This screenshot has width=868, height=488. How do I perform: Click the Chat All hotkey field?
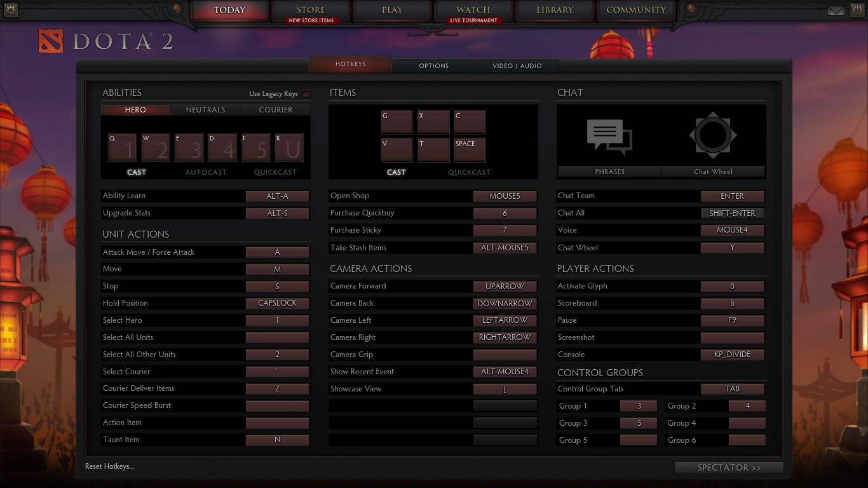point(733,213)
